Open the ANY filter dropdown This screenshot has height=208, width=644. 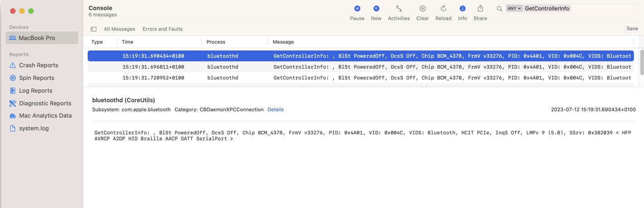514,9
